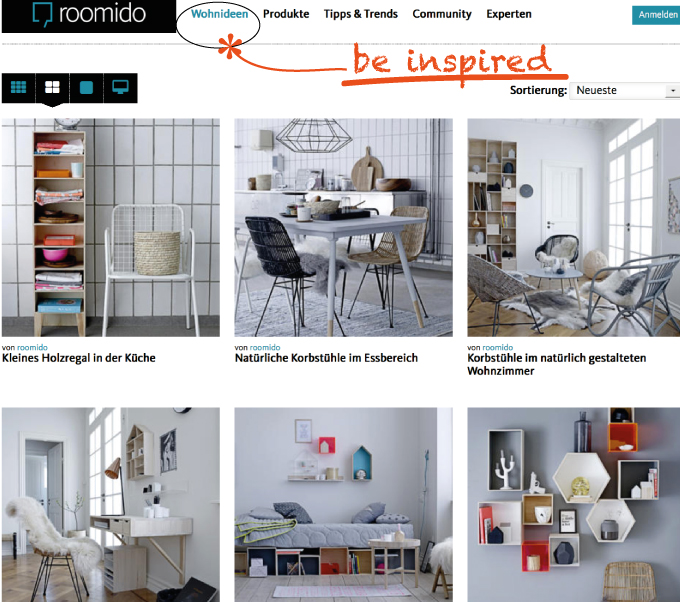Click the Sortierung dropdown arrow

pos(673,91)
